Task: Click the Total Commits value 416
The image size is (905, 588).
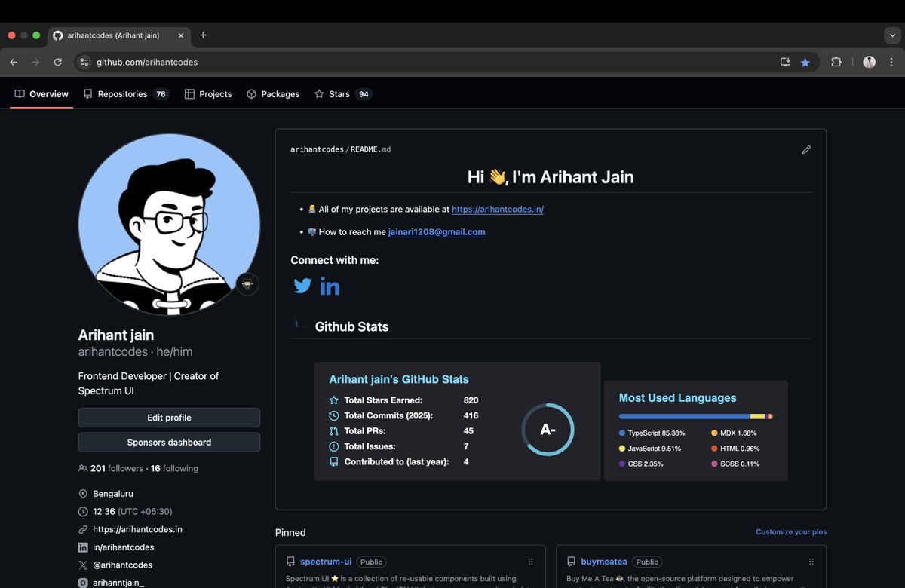Action: pyautogui.click(x=471, y=416)
